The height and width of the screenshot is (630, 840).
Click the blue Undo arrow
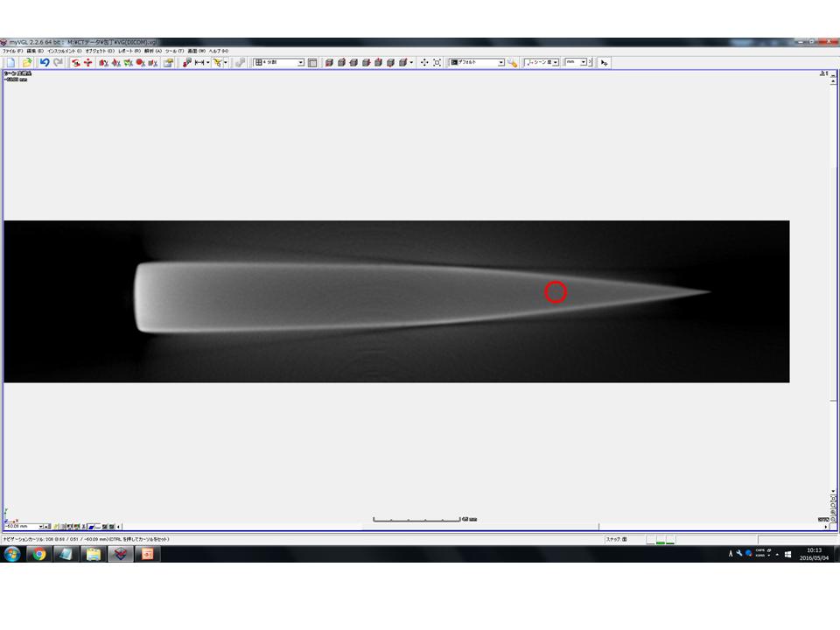tap(45, 63)
